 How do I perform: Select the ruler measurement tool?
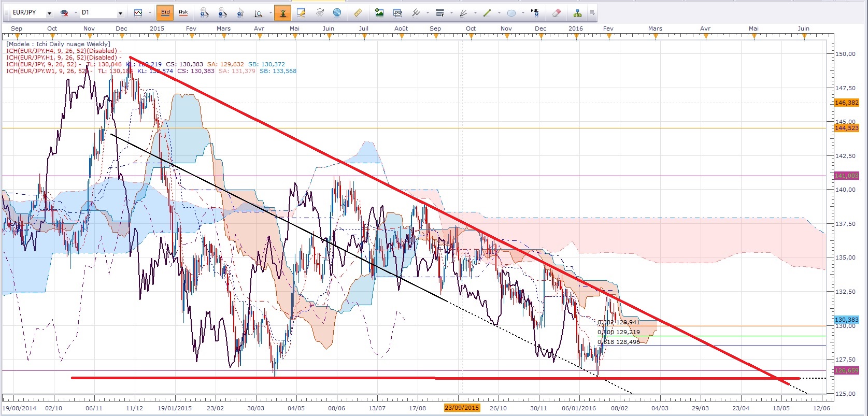(358, 12)
